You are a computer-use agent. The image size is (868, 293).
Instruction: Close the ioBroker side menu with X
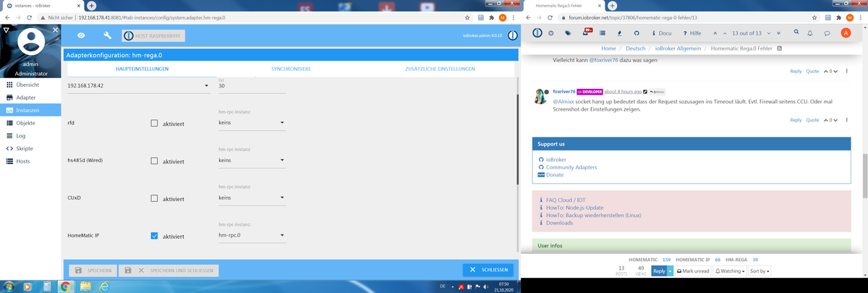56,30
